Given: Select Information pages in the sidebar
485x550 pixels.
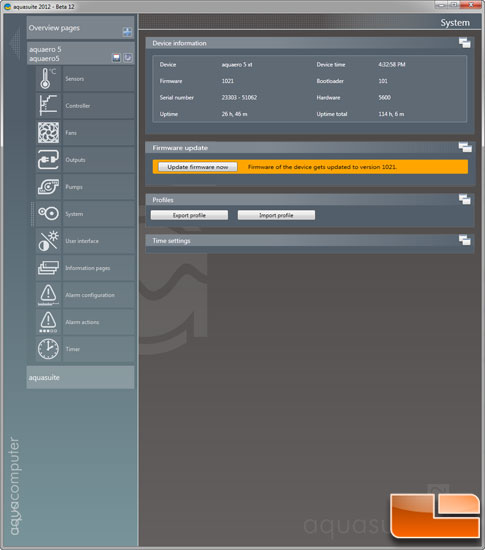Looking at the screenshot, I should click(99, 268).
